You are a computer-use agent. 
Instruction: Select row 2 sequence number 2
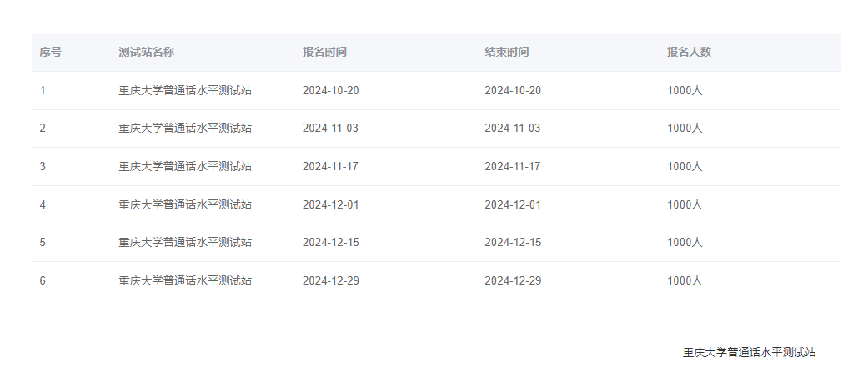click(x=43, y=128)
